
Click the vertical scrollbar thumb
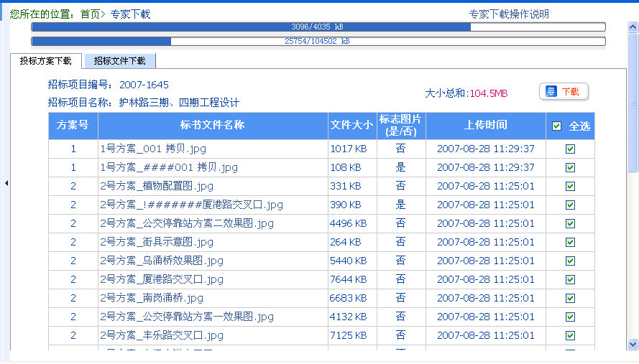coord(633,103)
